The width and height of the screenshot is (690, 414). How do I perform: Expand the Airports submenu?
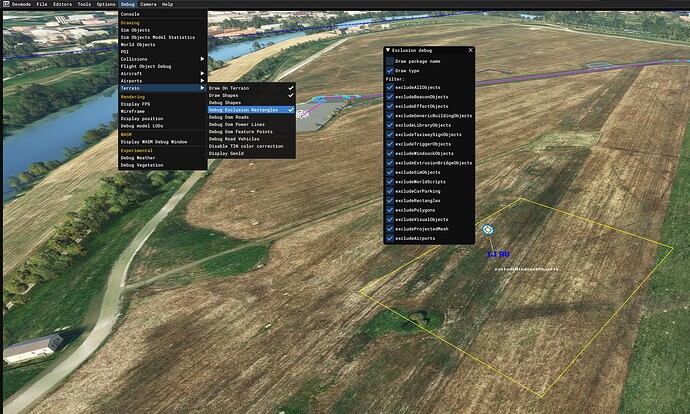[x=162, y=81]
